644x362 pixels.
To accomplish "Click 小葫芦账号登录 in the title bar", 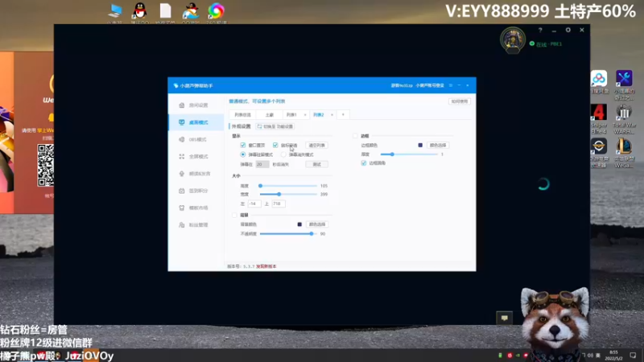I will click(430, 85).
